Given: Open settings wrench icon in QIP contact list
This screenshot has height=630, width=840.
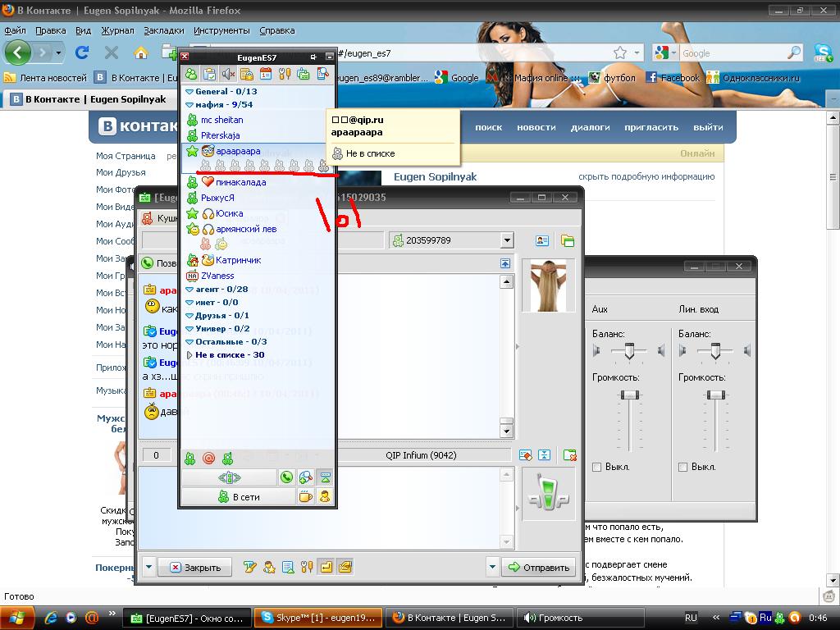Looking at the screenshot, I should tap(285, 74).
